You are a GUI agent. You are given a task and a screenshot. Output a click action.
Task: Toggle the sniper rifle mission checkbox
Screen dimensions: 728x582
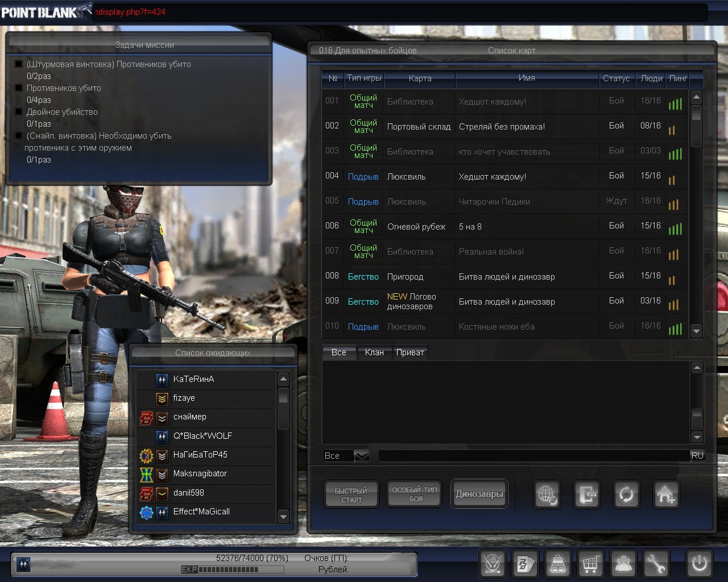(x=19, y=136)
